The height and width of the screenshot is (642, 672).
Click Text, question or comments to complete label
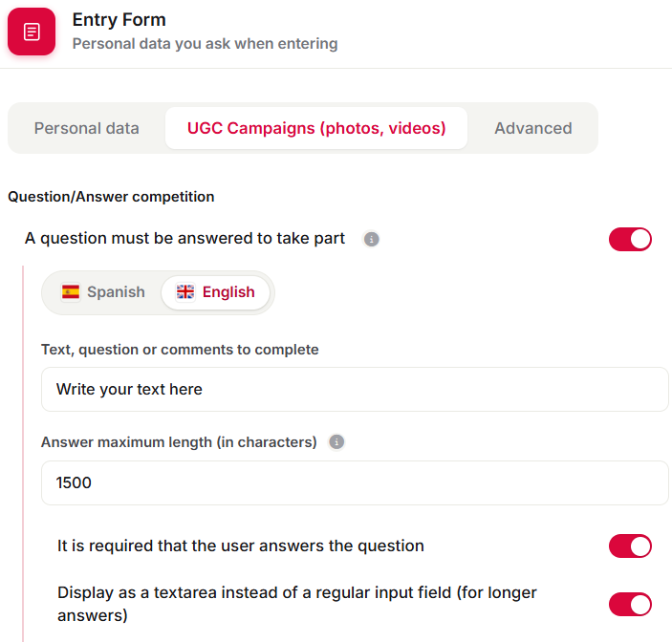(x=180, y=350)
